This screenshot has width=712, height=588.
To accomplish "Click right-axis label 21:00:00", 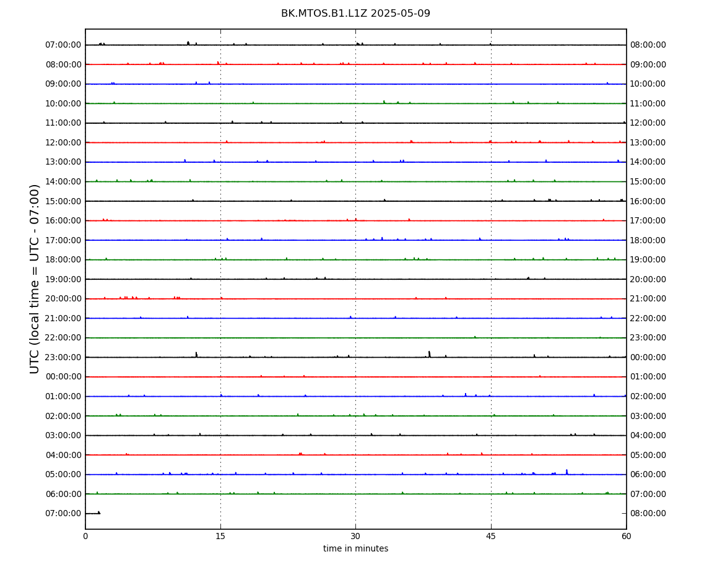I will 648,299.
